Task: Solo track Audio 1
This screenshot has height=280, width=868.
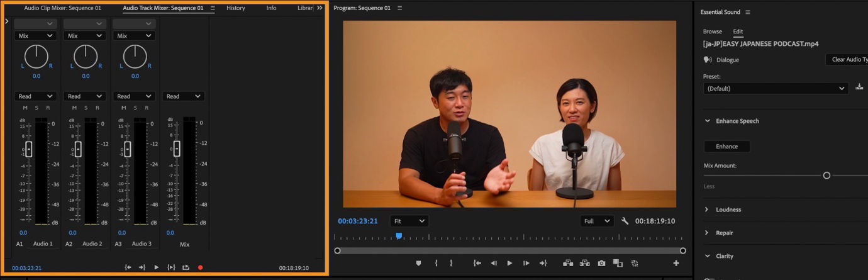Action: click(36, 108)
